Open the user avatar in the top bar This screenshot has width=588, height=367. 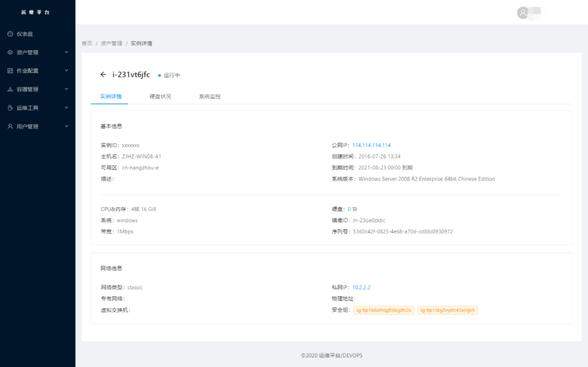(x=523, y=13)
